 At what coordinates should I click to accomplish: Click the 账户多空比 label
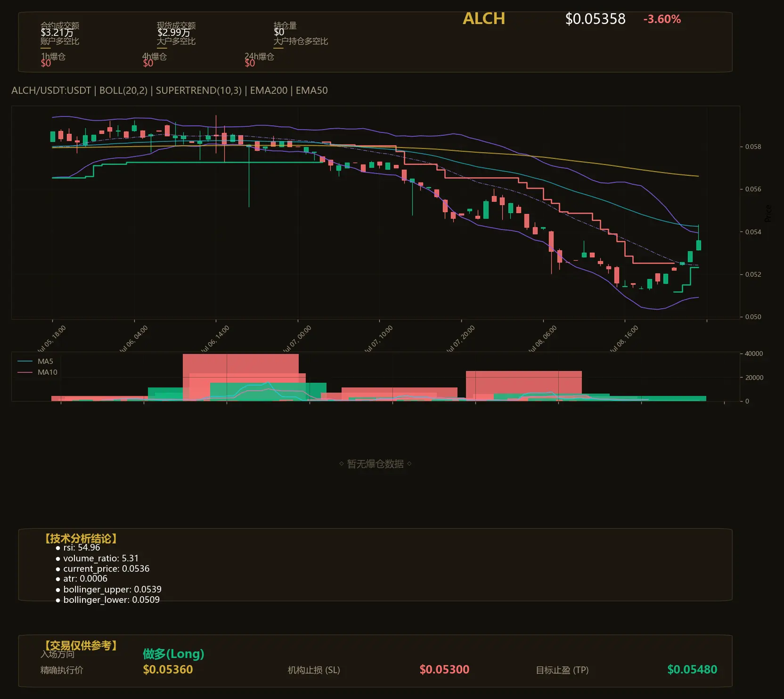pyautogui.click(x=60, y=41)
